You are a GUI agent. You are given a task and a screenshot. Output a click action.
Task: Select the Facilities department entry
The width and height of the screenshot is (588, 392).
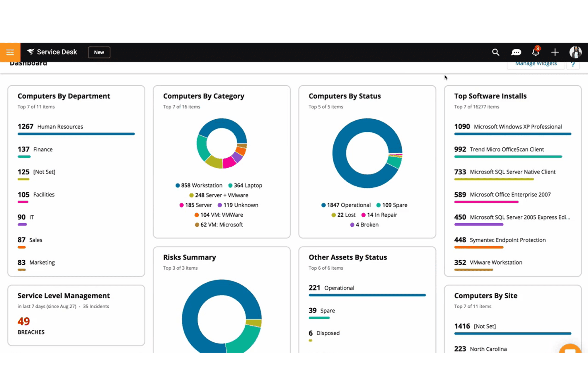(x=76, y=197)
